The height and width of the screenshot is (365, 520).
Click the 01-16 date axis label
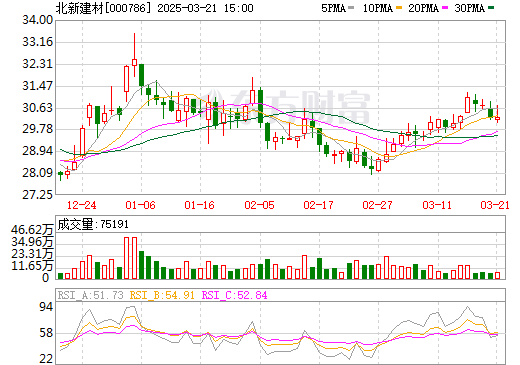[x=200, y=205]
